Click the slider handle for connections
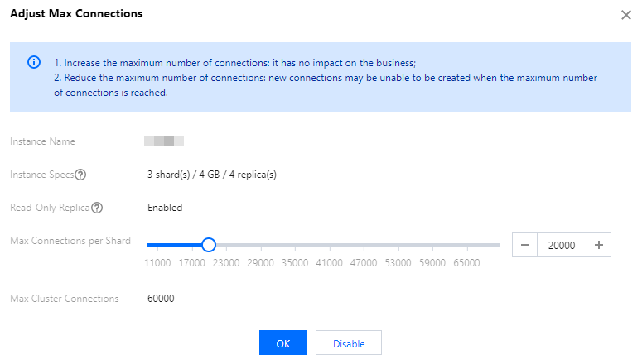Viewport: 642px width, 364px height. point(209,244)
